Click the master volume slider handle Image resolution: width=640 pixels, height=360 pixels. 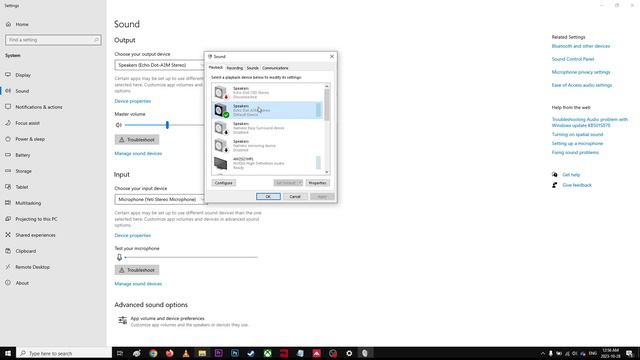click(x=167, y=125)
